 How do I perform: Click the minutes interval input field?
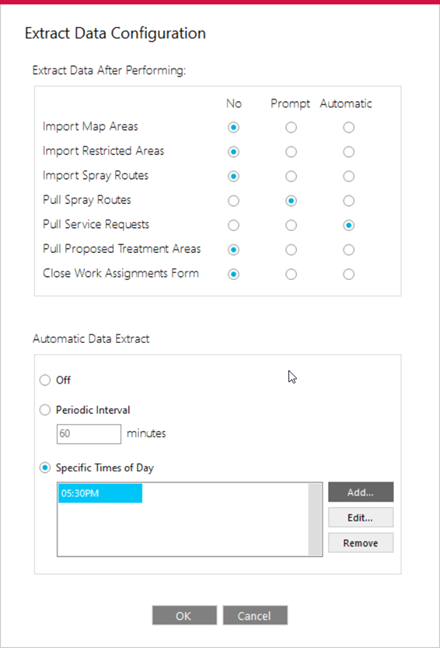(89, 434)
